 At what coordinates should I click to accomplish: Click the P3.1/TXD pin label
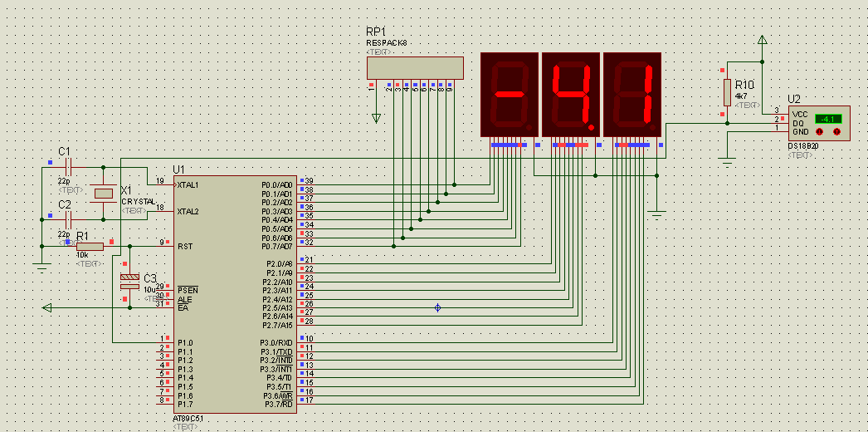pyautogui.click(x=276, y=352)
